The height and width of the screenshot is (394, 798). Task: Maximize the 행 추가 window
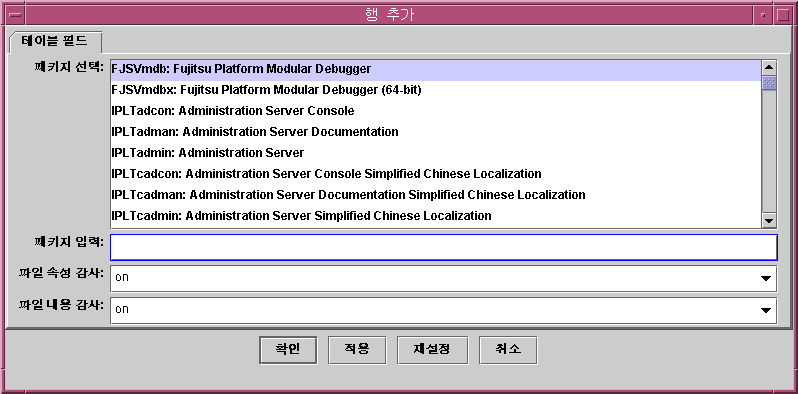782,15
